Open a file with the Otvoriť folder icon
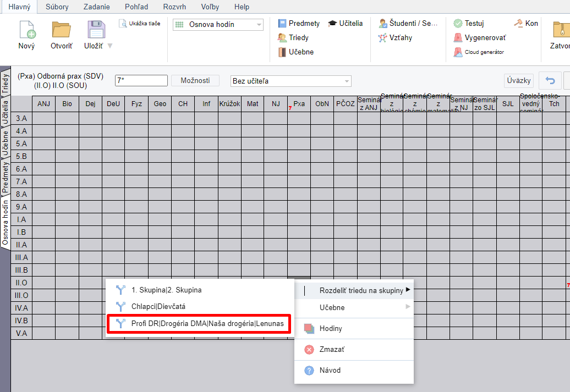The image size is (570, 392). click(x=61, y=30)
